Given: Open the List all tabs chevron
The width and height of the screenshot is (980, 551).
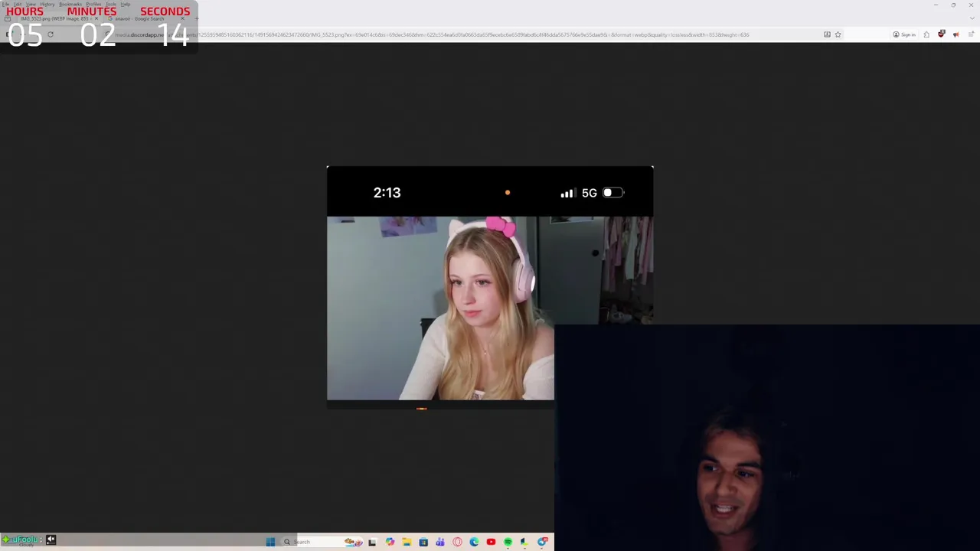Looking at the screenshot, I should 972,18.
